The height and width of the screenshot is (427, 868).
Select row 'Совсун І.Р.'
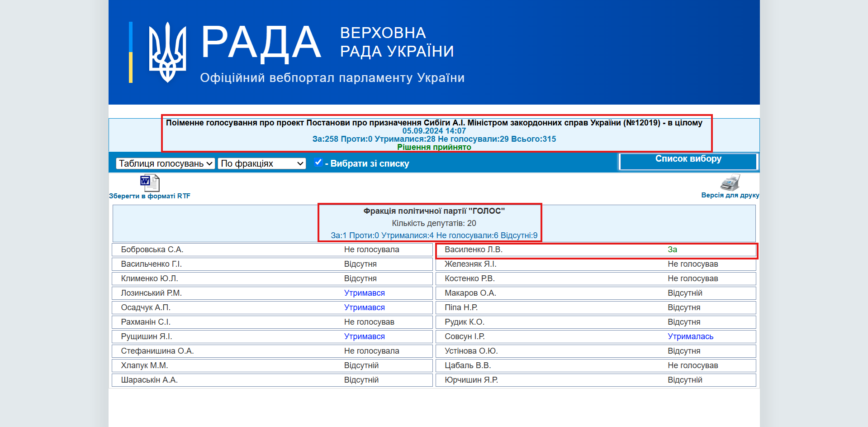pyautogui.click(x=596, y=336)
